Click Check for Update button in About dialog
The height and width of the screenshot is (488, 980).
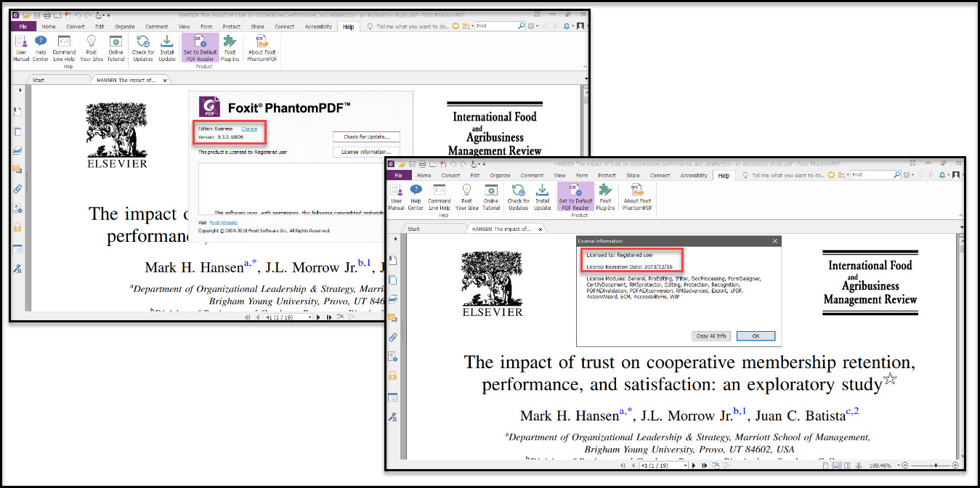366,137
